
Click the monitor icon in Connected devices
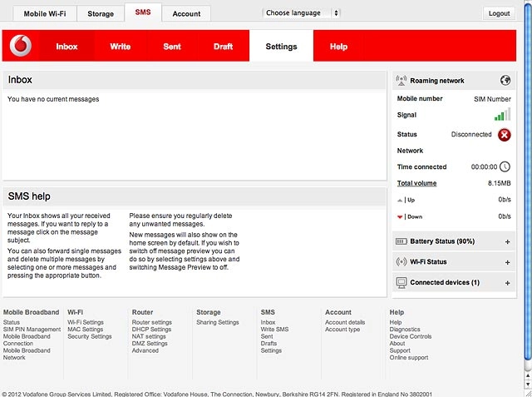pos(401,282)
